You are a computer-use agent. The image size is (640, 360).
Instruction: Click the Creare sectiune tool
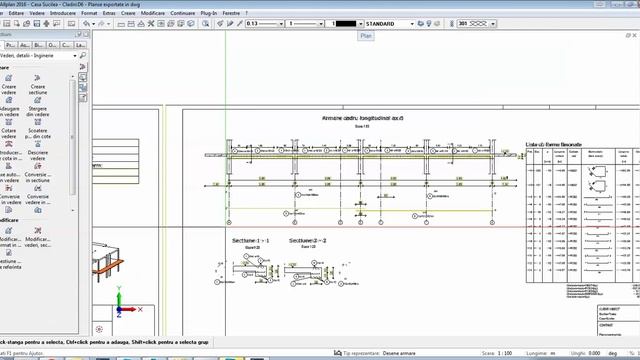pyautogui.click(x=38, y=84)
